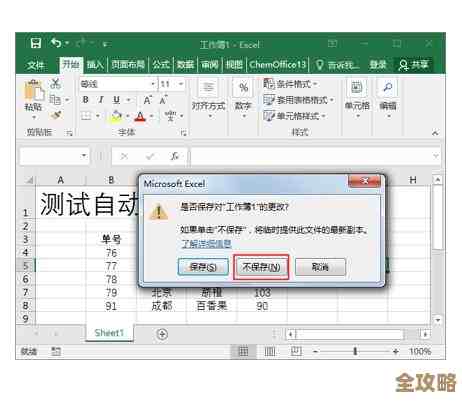Open Format as Table (套用表格格式) menu
This screenshot has width=462, height=401.
pos(298,100)
